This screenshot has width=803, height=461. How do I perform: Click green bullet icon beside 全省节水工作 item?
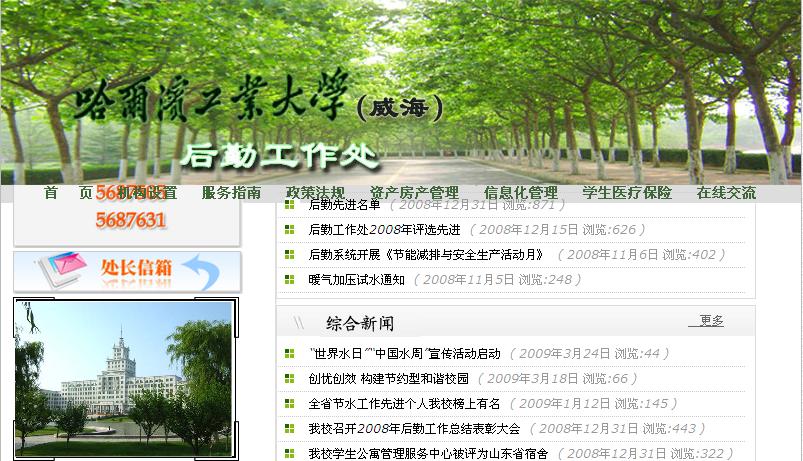click(x=289, y=404)
